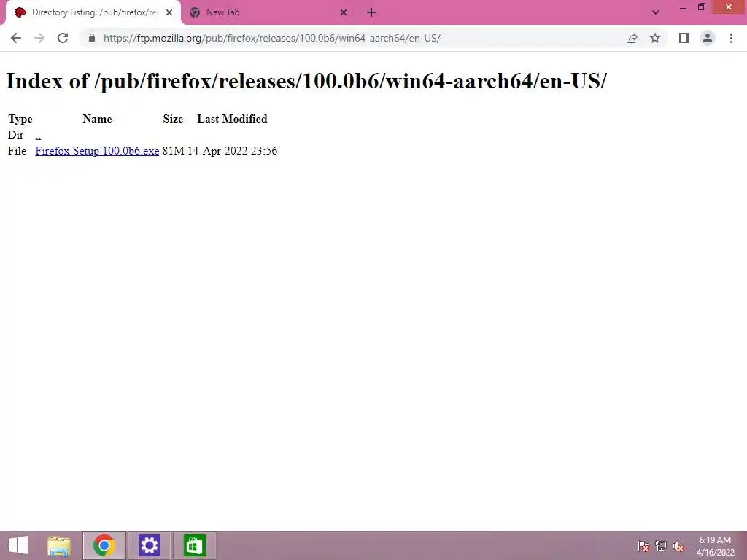Click the forward navigation arrow

tap(39, 38)
